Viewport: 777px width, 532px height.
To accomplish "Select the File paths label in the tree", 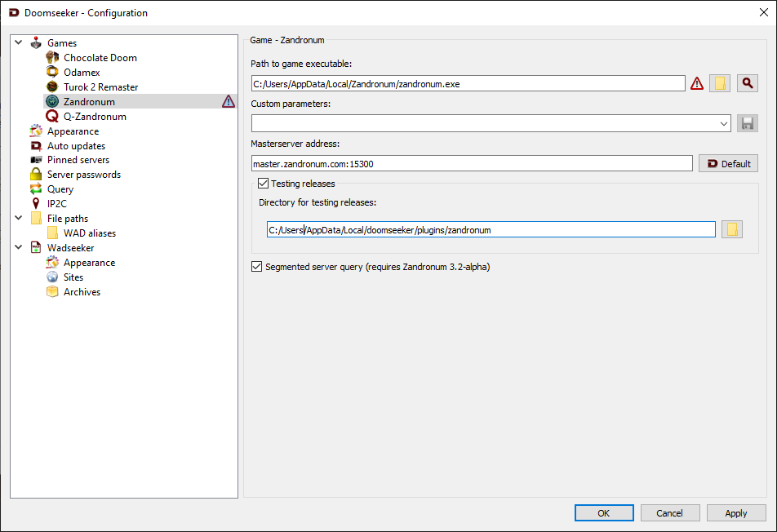I will (x=68, y=219).
